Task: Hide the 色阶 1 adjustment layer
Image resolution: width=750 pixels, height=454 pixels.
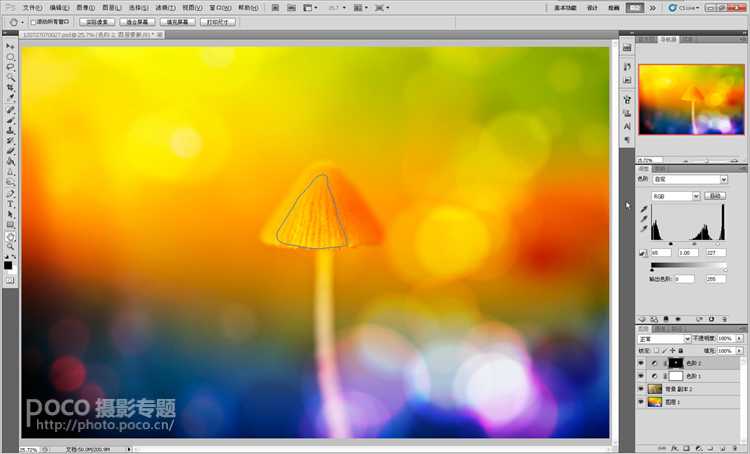Action: point(641,376)
